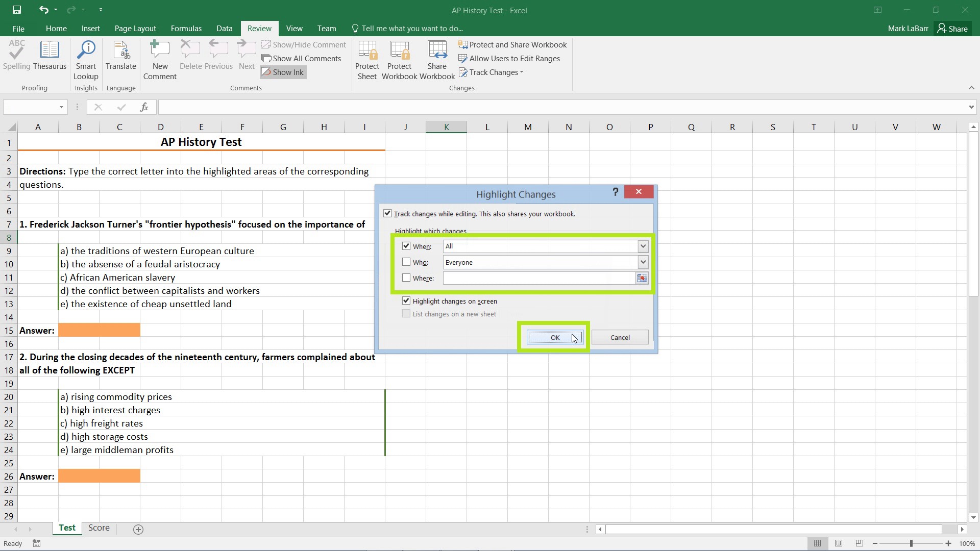
Task: Click the Cancel button to dismiss
Action: point(620,337)
